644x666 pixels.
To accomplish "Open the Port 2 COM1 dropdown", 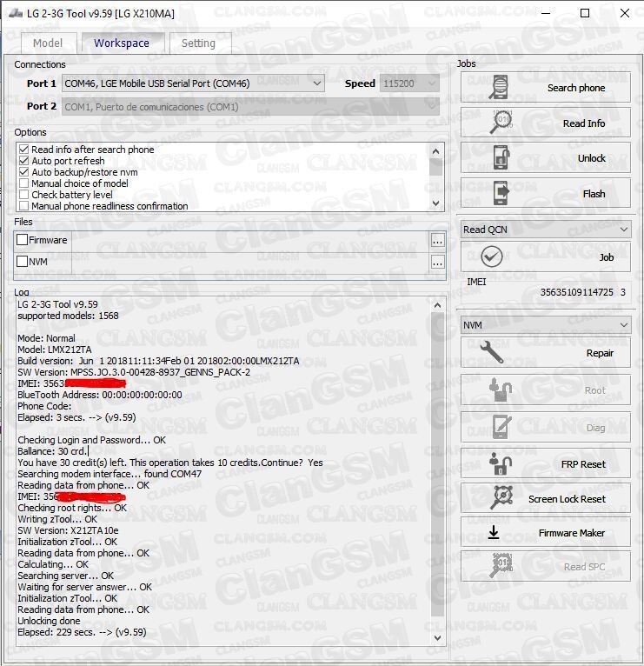I will pyautogui.click(x=250, y=107).
